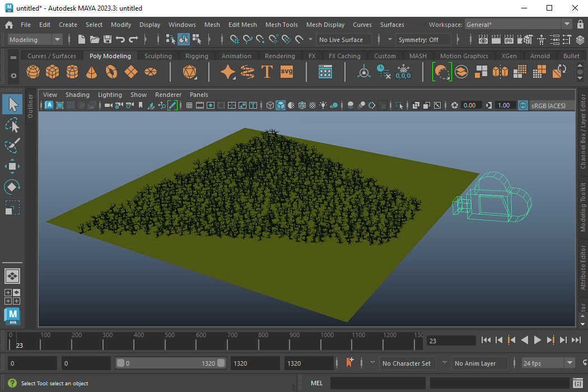
Task: Select the Paint Selection brush tool
Action: point(12,146)
